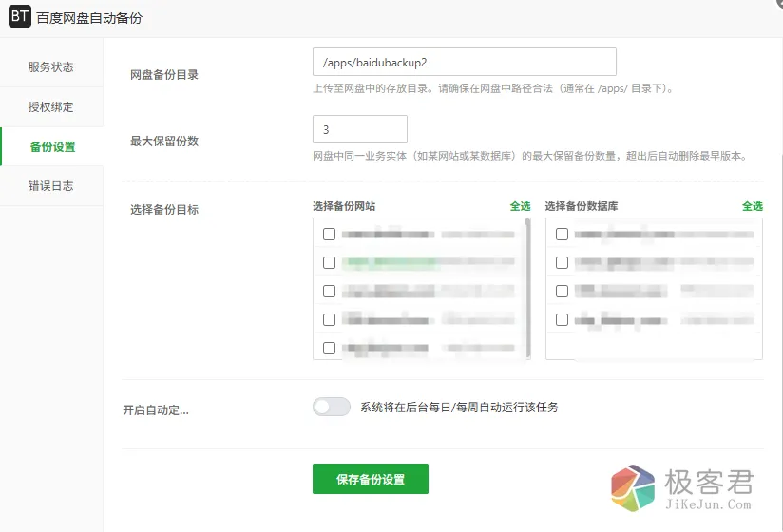783x532 pixels.
Task: Select the 备份设置 tab
Action: click(x=52, y=146)
